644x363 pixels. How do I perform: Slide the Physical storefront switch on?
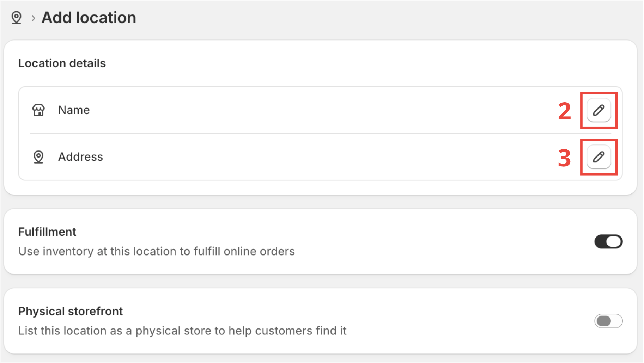click(x=608, y=321)
